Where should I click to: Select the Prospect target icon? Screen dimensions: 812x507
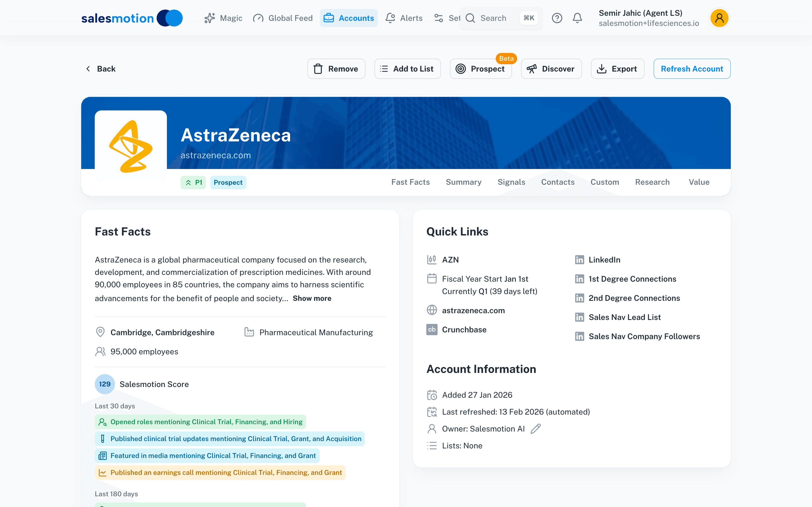(461, 68)
